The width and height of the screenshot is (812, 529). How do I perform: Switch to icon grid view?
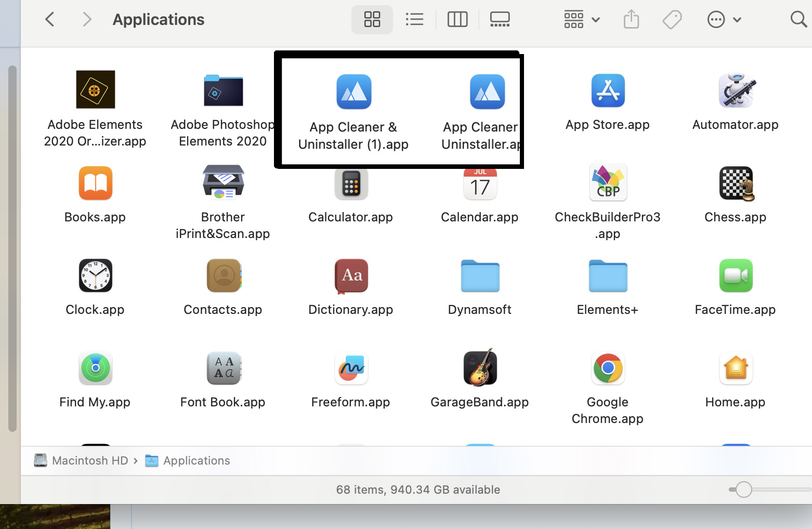[x=372, y=20]
